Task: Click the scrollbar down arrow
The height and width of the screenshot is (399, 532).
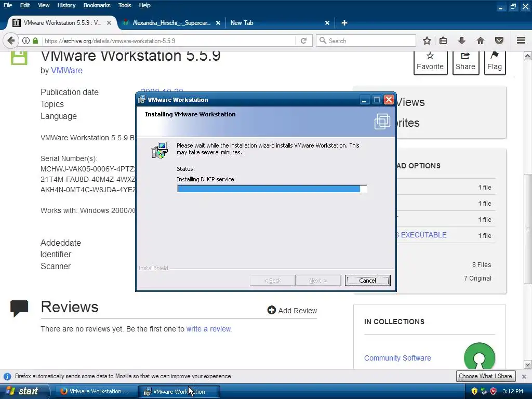Action: (x=528, y=365)
